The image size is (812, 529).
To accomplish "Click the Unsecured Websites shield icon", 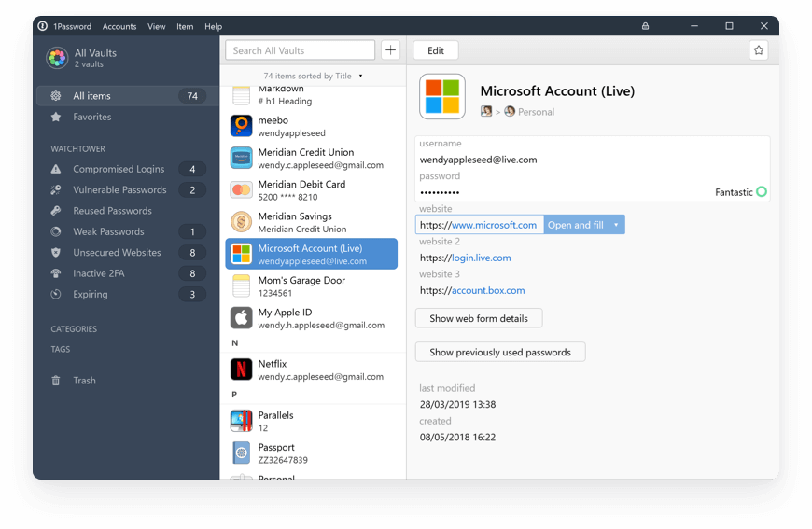I will (56, 253).
